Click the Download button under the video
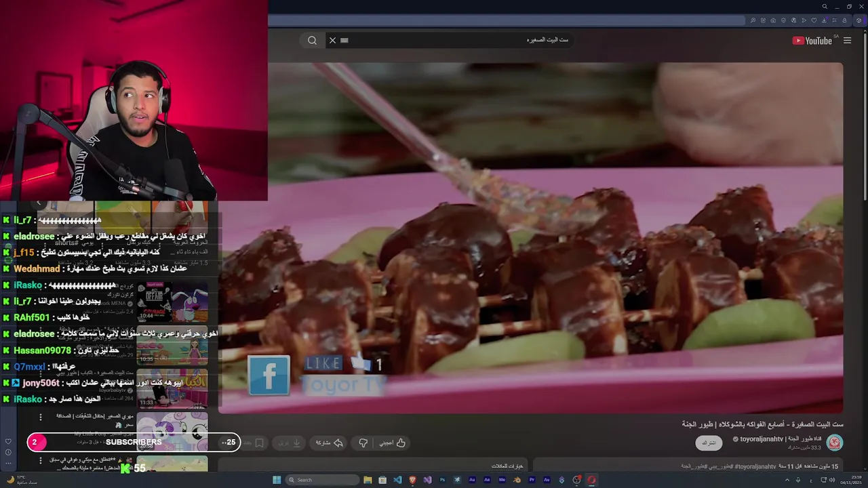This screenshot has height=488, width=868. 290,443
